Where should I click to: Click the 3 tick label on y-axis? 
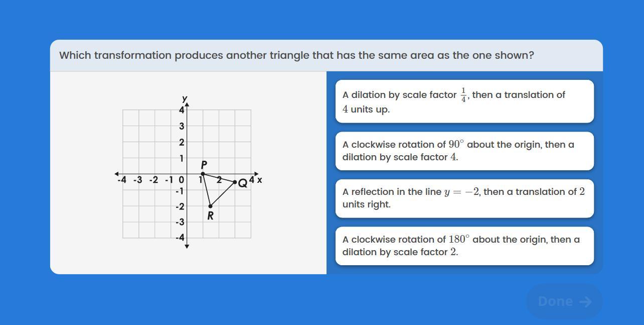point(182,126)
